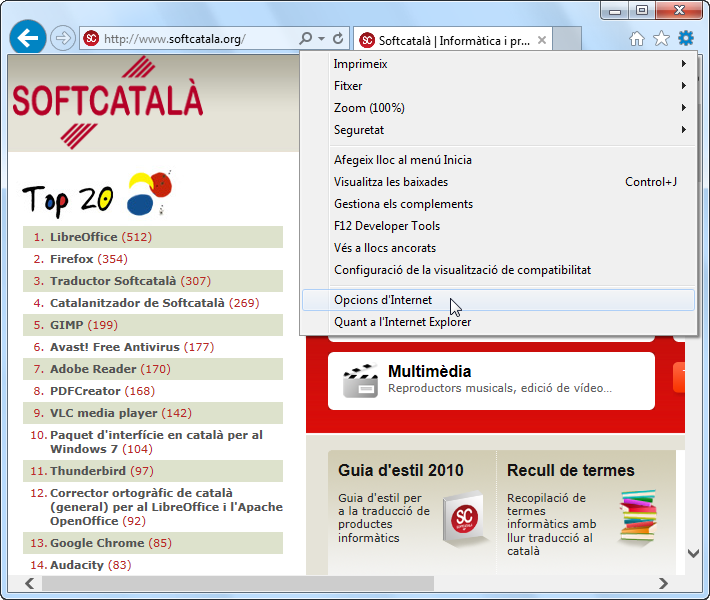Open the LibreOffice link in Top 20
This screenshot has height=600, width=710.
[x=83, y=237]
